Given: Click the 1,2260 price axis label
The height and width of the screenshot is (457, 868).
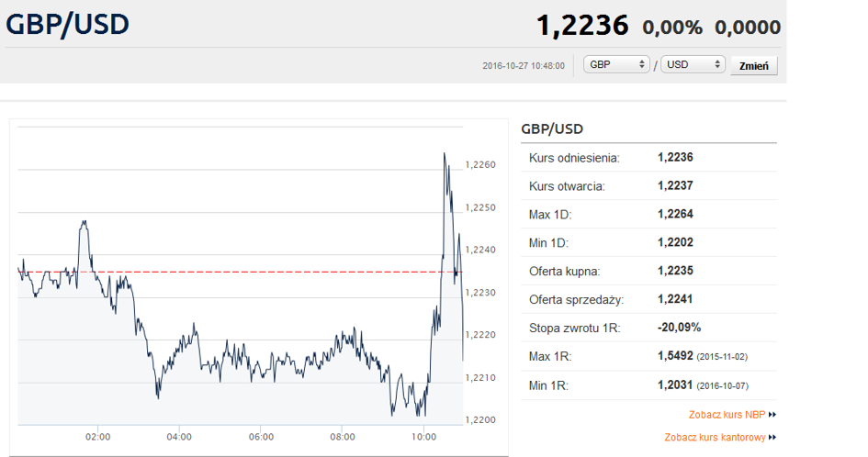Looking at the screenshot, I should [x=480, y=165].
